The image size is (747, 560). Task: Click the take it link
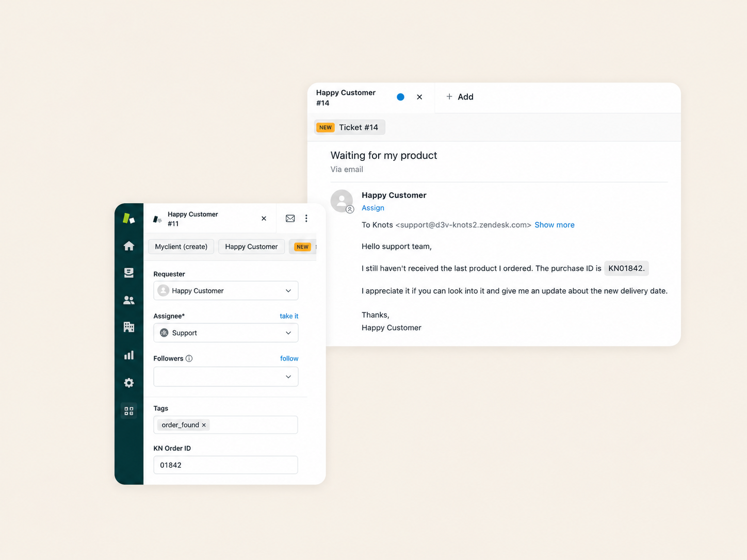289,316
